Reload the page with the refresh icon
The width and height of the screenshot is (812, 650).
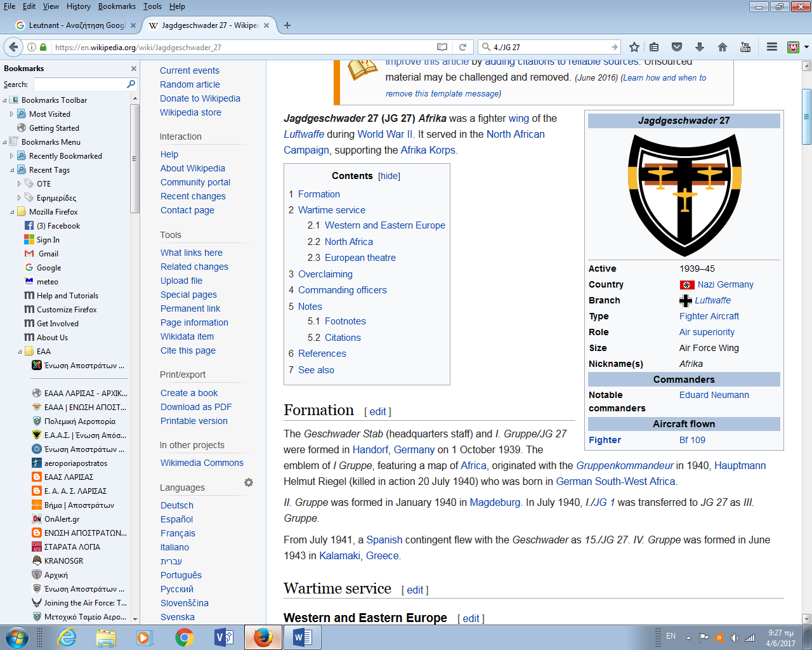pyautogui.click(x=463, y=47)
